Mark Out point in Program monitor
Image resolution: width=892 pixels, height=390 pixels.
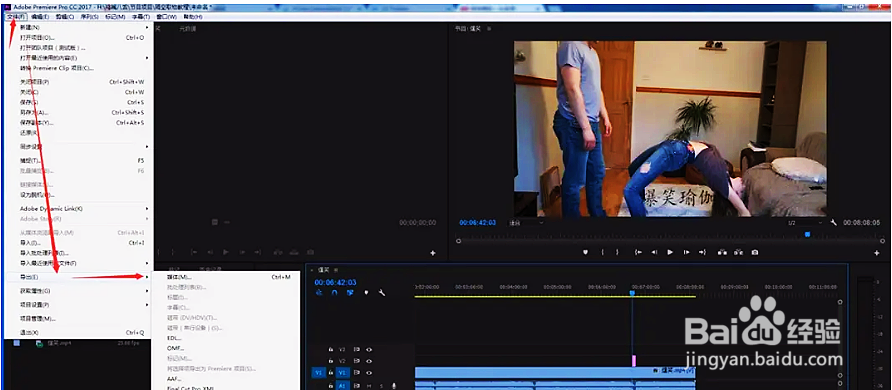617,252
